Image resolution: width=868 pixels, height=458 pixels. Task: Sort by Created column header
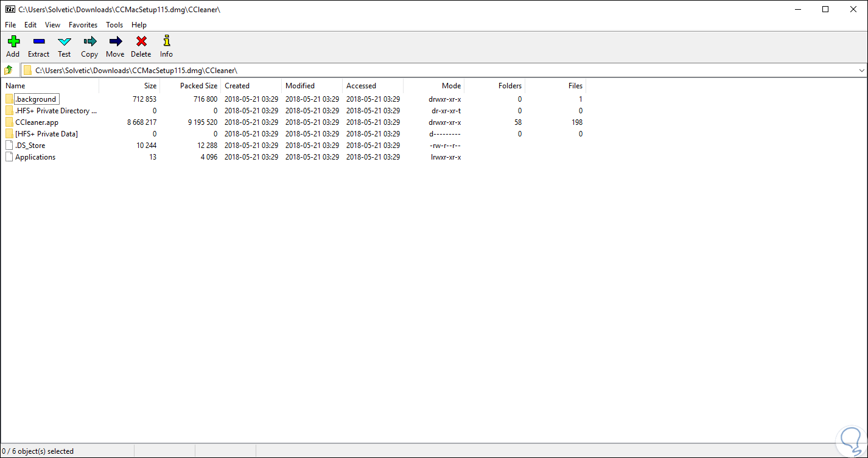click(x=251, y=86)
